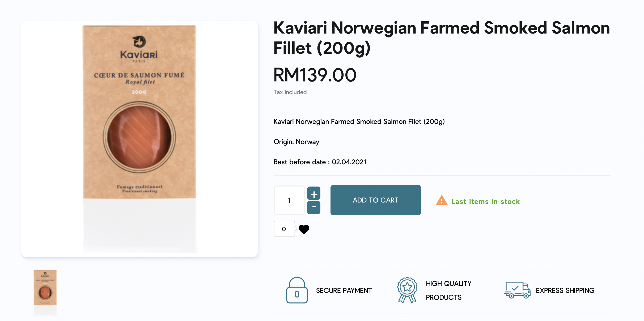Image resolution: width=644 pixels, height=321 pixels.
Task: Click the 'Best before date' line
Action: tap(320, 162)
